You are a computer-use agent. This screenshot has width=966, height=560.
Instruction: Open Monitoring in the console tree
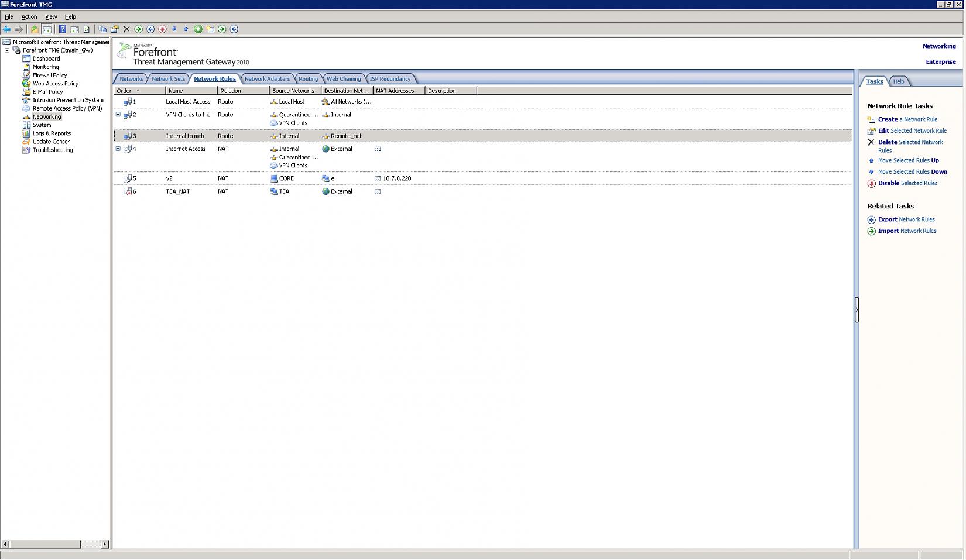click(x=46, y=67)
